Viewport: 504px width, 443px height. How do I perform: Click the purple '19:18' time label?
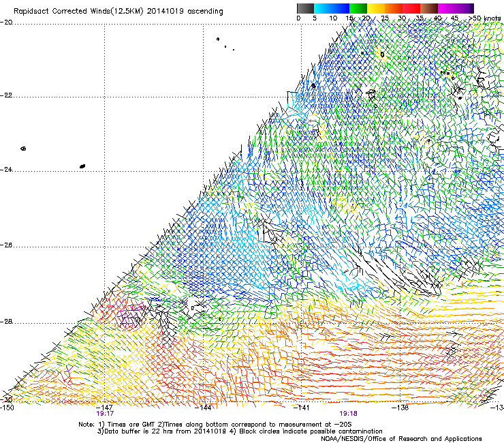[349, 414]
